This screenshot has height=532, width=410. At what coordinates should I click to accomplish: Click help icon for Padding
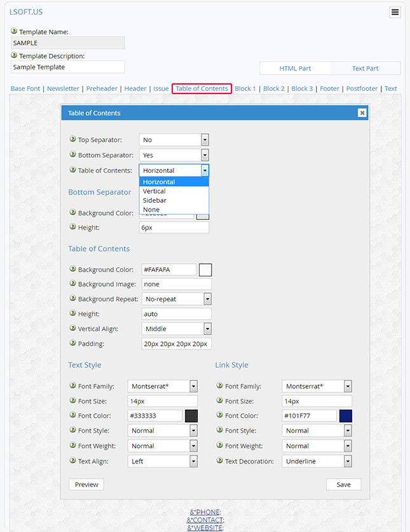pyautogui.click(x=72, y=343)
